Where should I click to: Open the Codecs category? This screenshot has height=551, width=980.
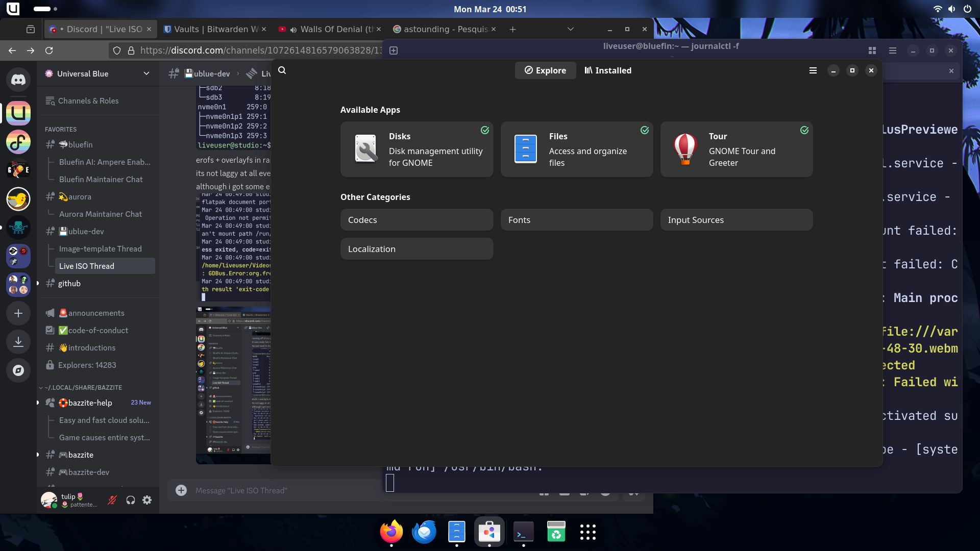416,220
